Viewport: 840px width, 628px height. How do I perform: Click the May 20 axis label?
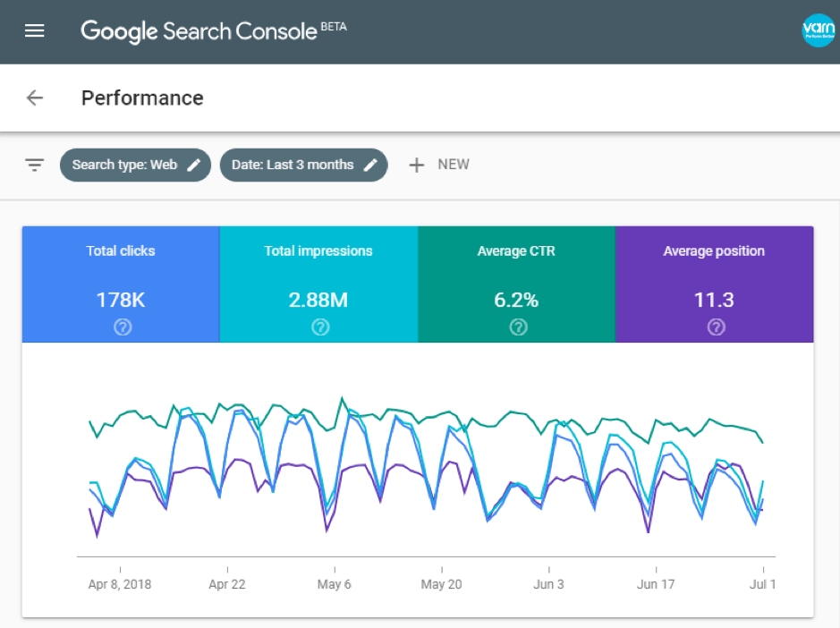(441, 584)
